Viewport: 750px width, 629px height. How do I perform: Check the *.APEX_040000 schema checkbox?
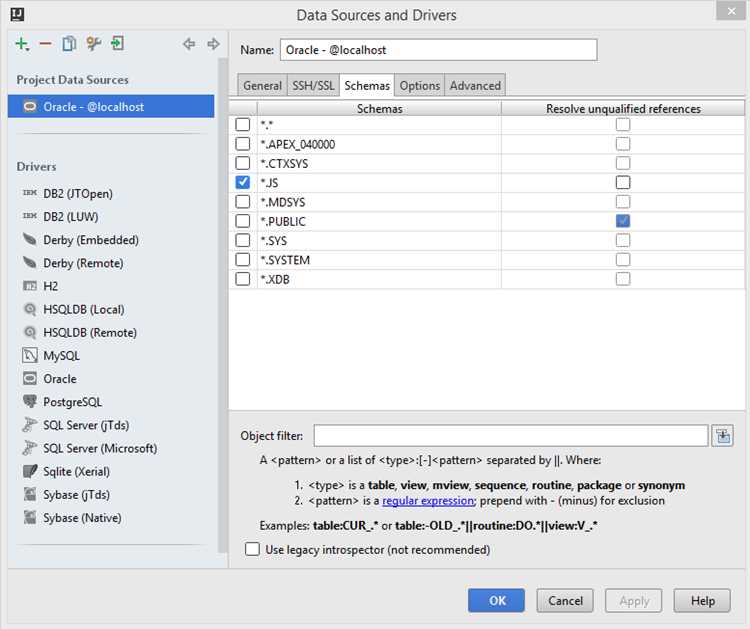(x=243, y=144)
